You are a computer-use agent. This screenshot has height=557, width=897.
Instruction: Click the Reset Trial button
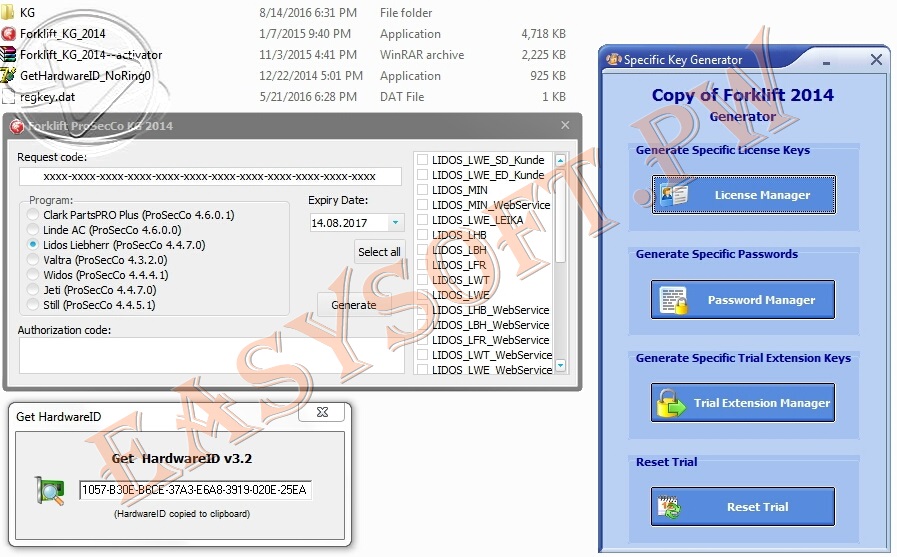(743, 507)
